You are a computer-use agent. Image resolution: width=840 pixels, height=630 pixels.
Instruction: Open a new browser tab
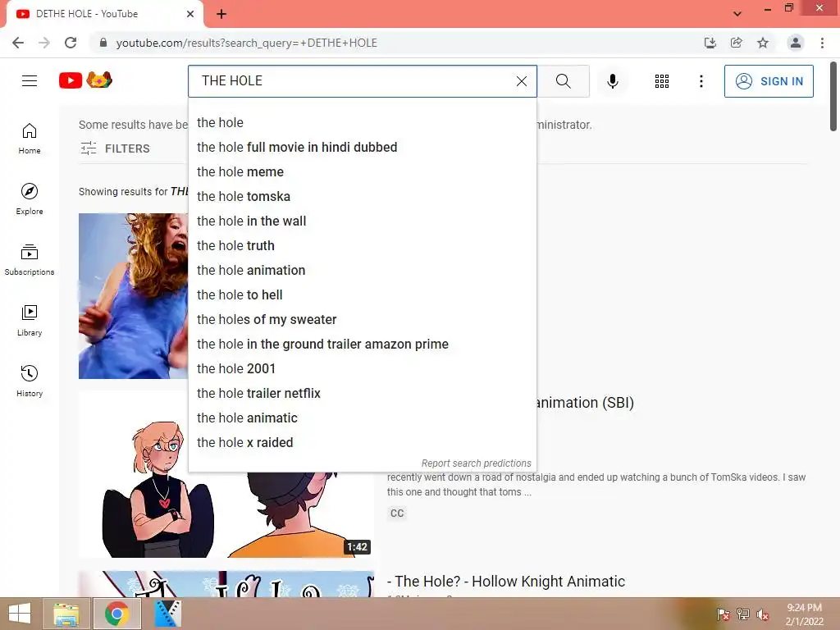pos(221,14)
